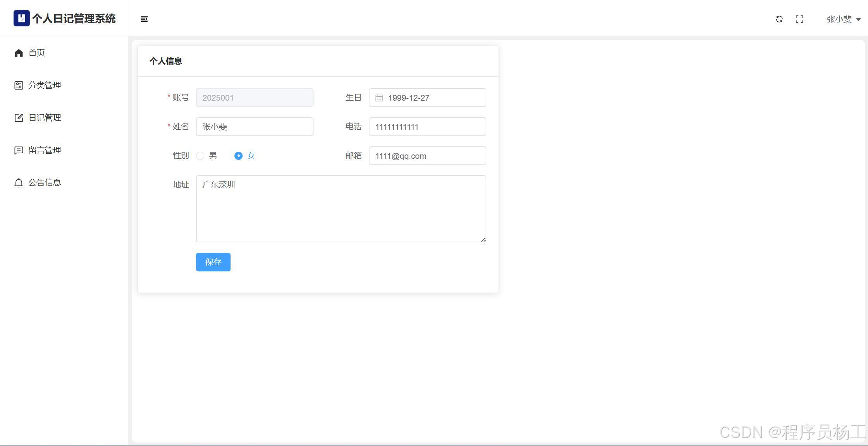
Task: Click the 日记管理 edit icon
Action: [x=19, y=118]
